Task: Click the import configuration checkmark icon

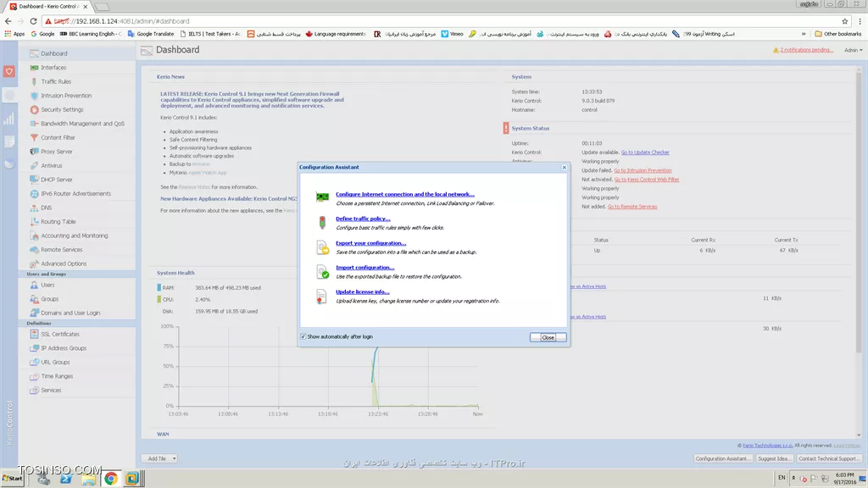Action: click(x=322, y=272)
